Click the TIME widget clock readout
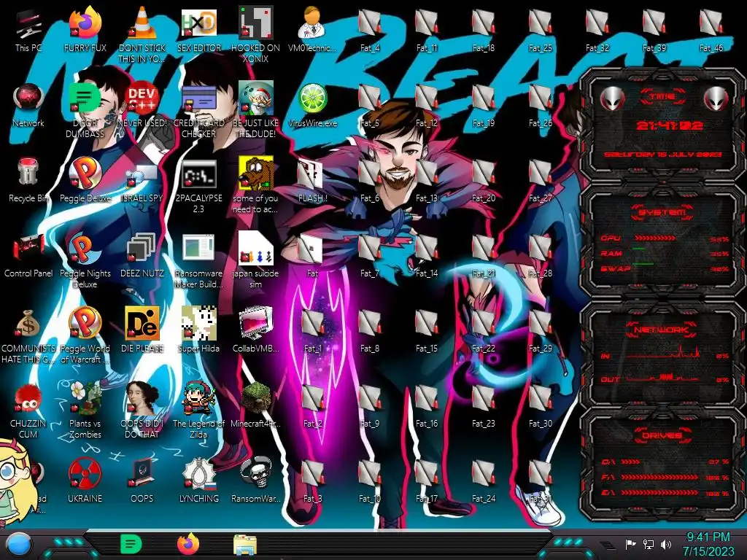This screenshot has width=747, height=560. [670, 125]
